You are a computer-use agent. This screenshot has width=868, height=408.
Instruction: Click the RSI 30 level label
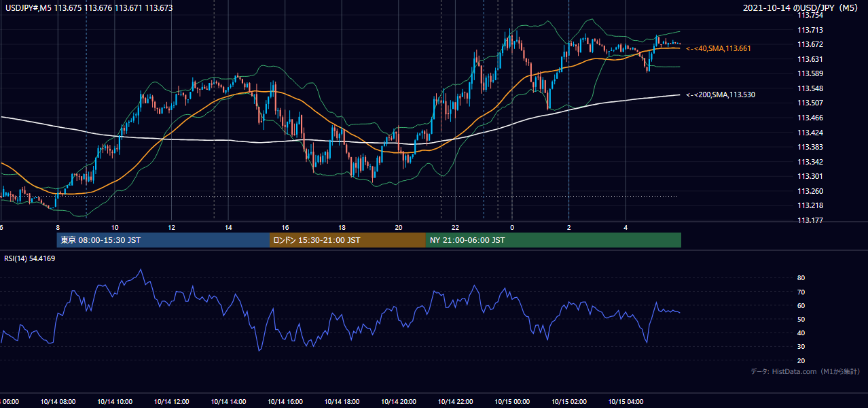801,347
